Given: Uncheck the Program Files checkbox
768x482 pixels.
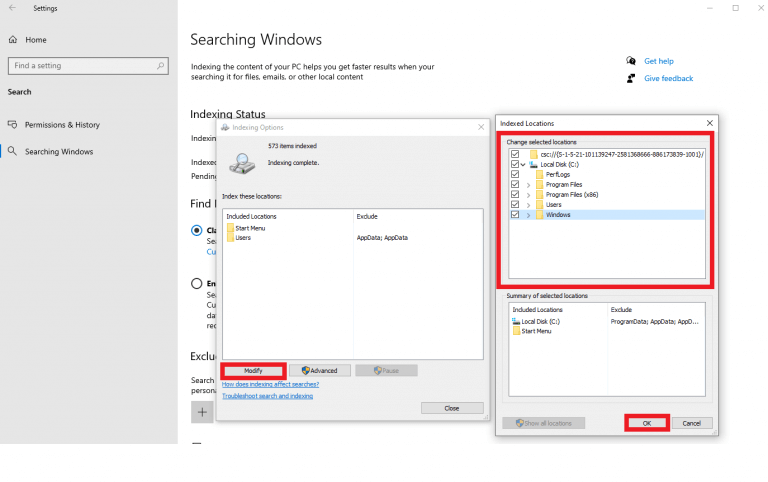Looking at the screenshot, I should [515, 184].
